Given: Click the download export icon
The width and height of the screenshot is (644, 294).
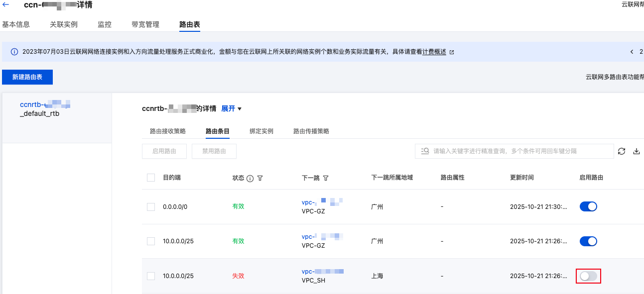Looking at the screenshot, I should tap(636, 151).
